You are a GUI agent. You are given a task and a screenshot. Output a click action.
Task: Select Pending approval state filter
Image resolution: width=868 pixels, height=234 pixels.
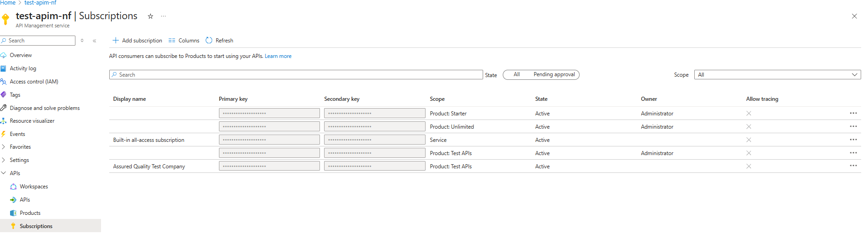coord(554,74)
